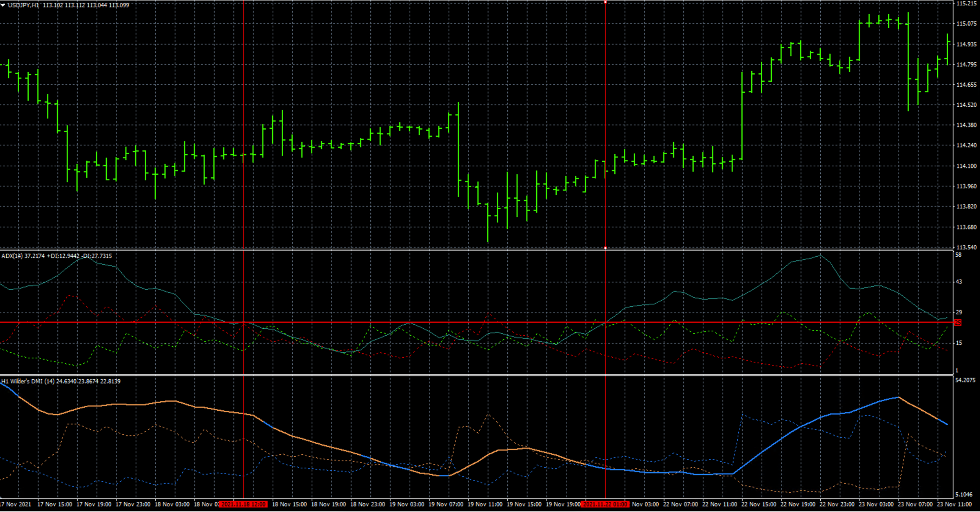Click the 22 Nov 15:00 time axis label

[x=758, y=504]
